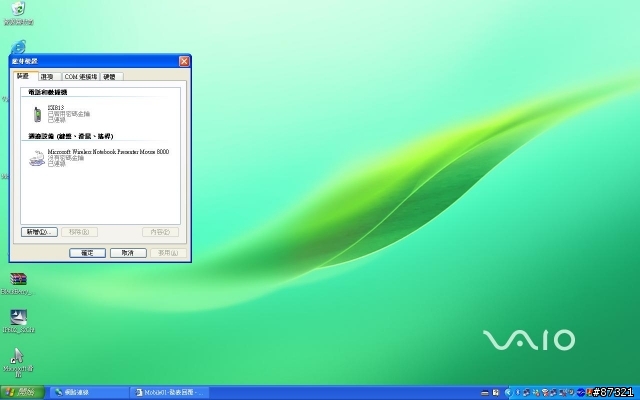Close the Bluetooth devices dialog
The image size is (640, 400).
[184, 61]
